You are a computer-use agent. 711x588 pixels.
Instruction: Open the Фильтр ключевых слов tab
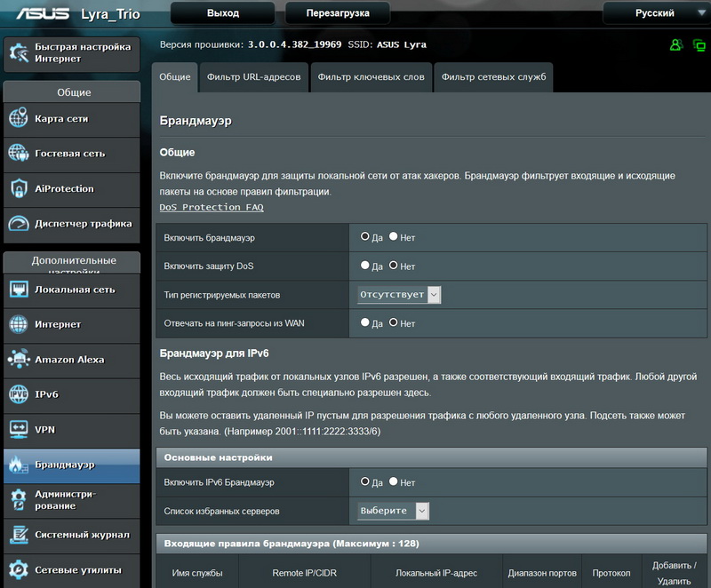click(x=371, y=77)
